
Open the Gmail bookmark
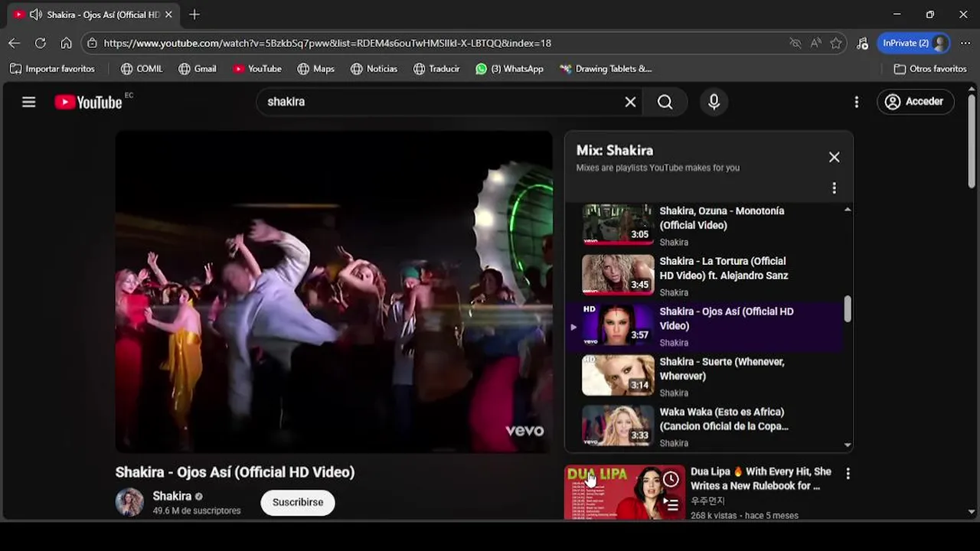coord(198,69)
